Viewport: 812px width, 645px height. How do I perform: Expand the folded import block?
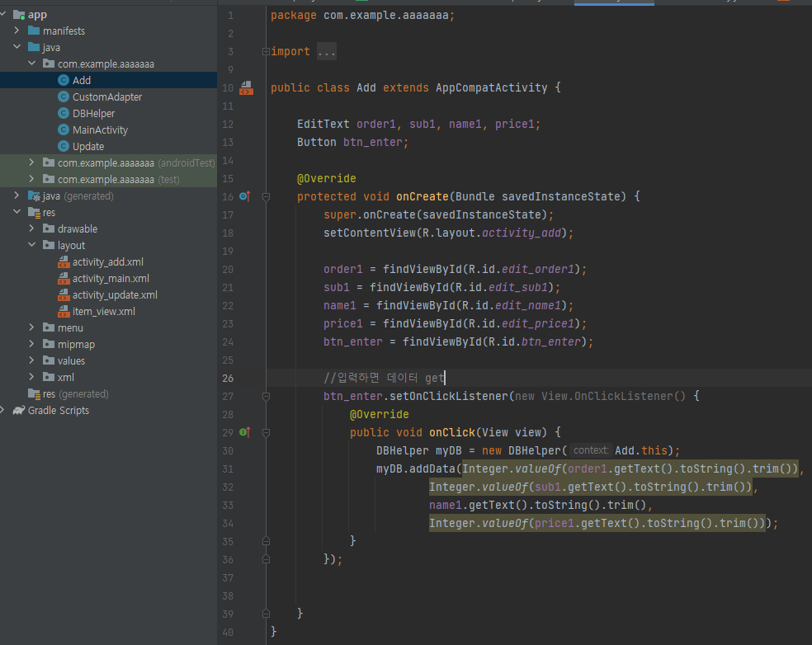click(x=266, y=51)
